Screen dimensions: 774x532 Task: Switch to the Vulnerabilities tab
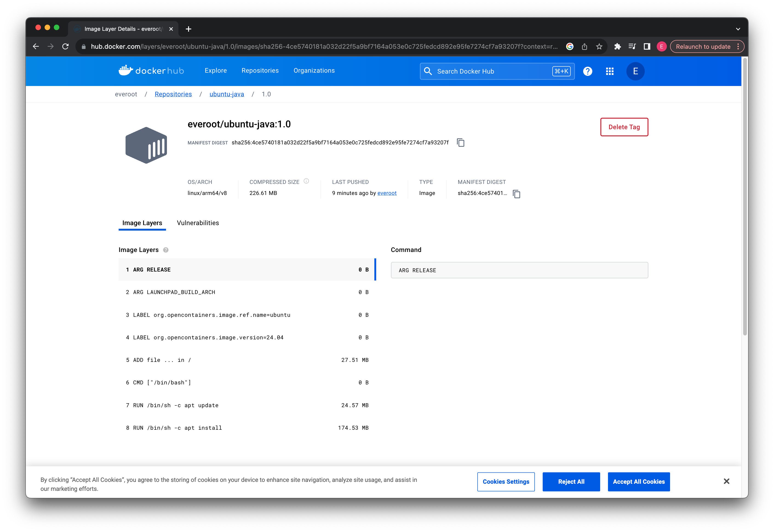198,223
